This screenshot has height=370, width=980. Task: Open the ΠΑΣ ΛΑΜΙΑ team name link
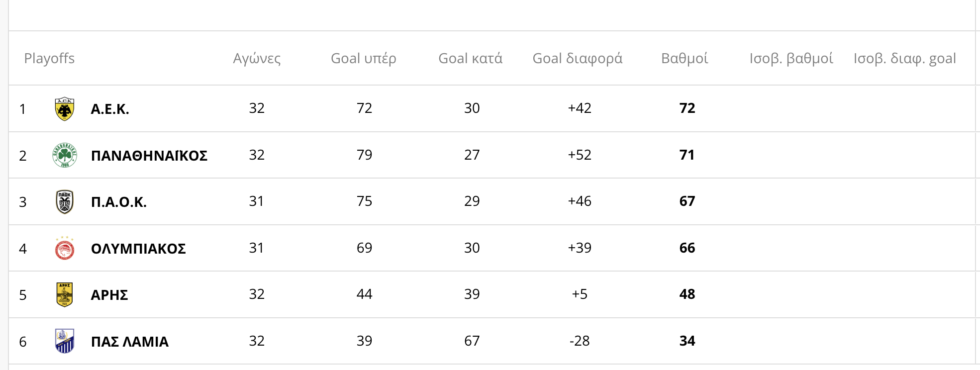tap(130, 342)
